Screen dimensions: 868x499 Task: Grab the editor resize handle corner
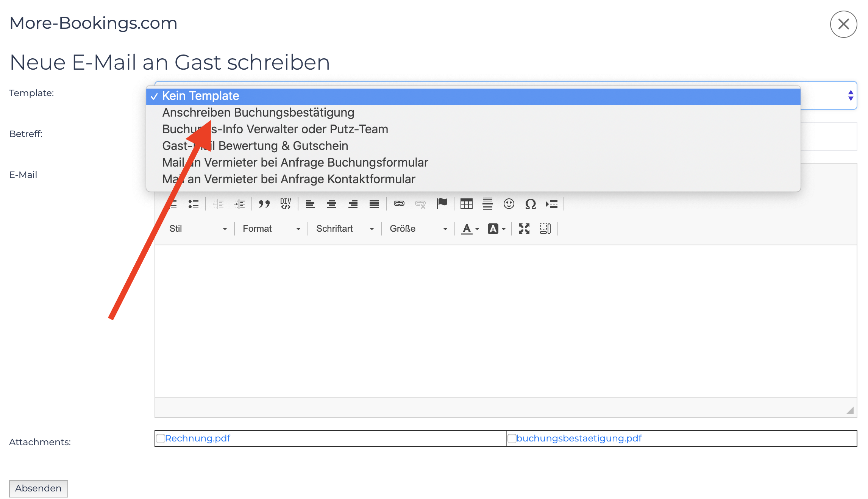850,410
